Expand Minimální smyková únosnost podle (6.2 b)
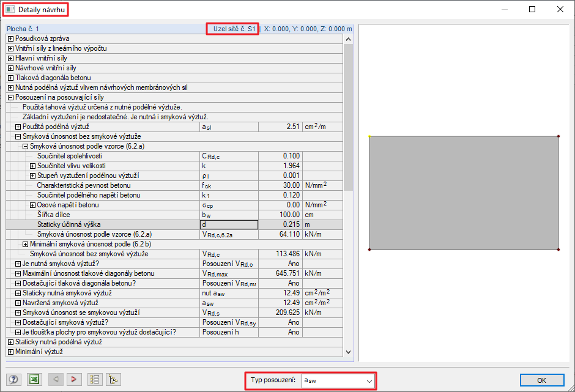575x392 pixels. 25,244
